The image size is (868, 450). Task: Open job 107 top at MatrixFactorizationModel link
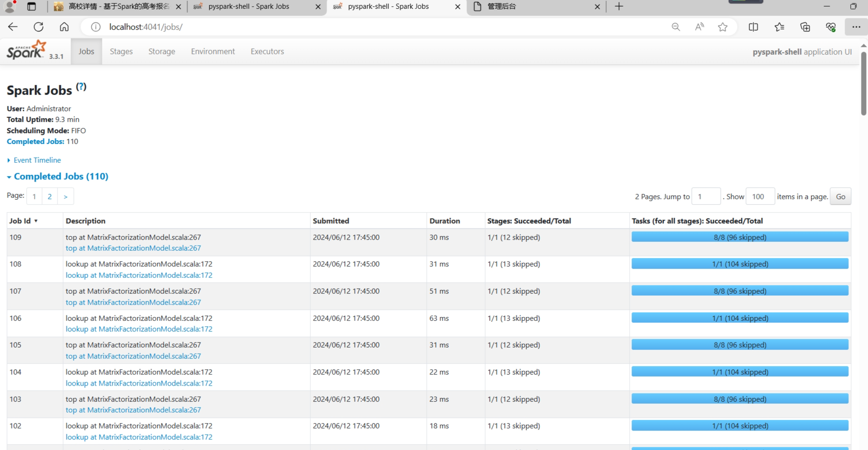point(133,302)
